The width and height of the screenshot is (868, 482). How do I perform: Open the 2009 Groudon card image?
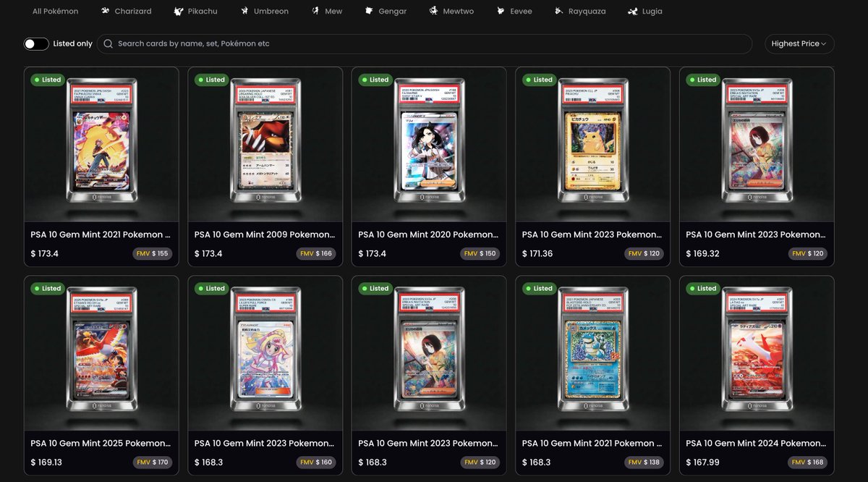[265, 145]
